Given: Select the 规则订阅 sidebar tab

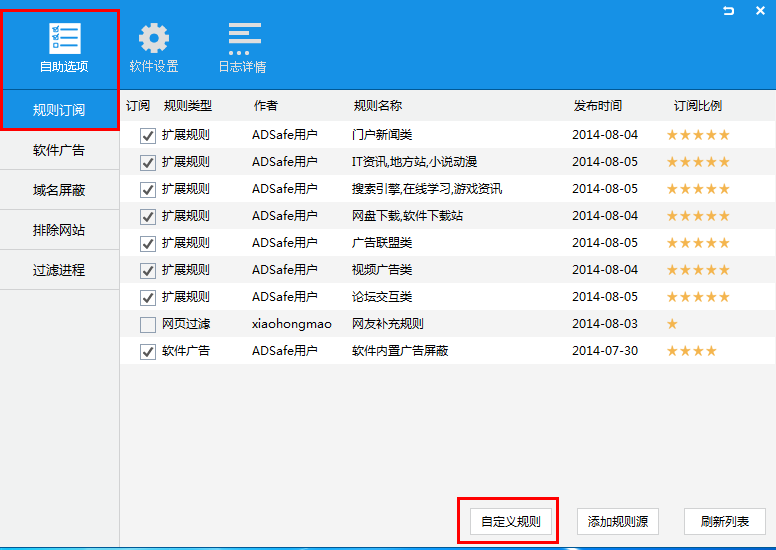Looking at the screenshot, I should 59,110.
